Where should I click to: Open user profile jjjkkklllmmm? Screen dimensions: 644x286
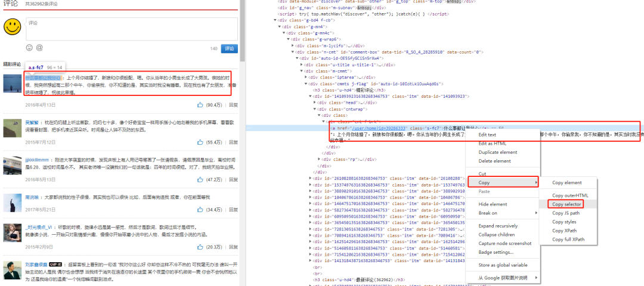(37, 160)
